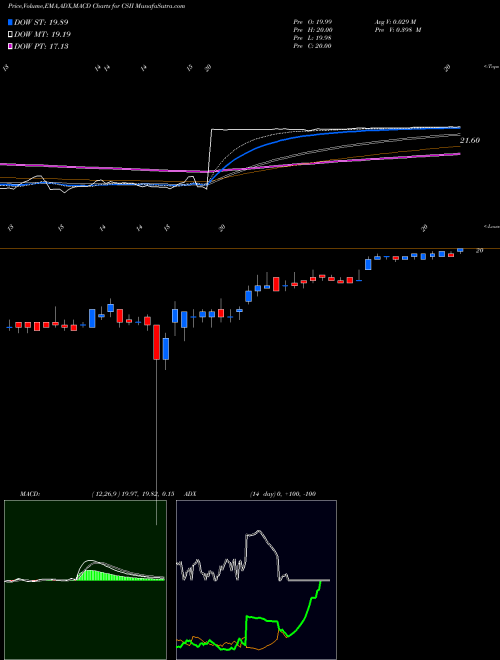Click the '<Lows' axis label
This screenshot has height=660, width=500.
[491, 226]
